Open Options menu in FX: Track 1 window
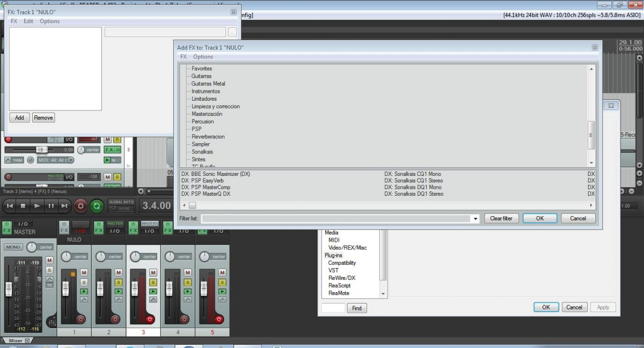Screen dimensions: 644x348 tap(50, 21)
